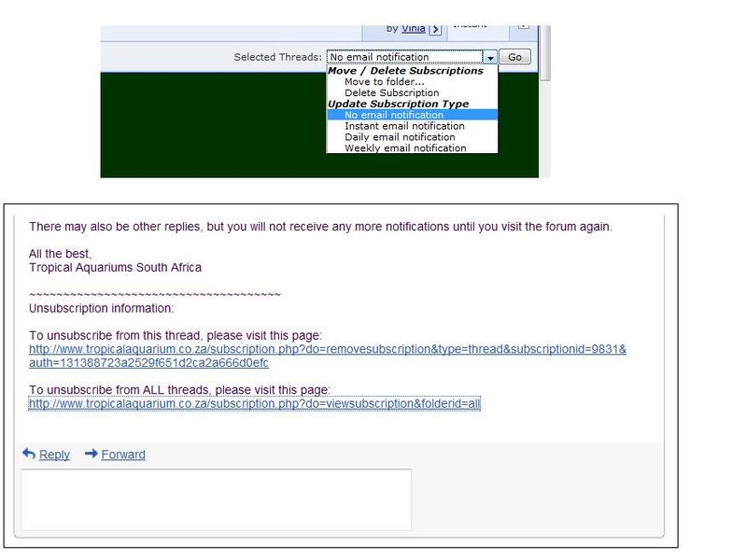Image resolution: width=732 pixels, height=560 pixels.
Task: Click the Forward link
Action: click(x=123, y=455)
